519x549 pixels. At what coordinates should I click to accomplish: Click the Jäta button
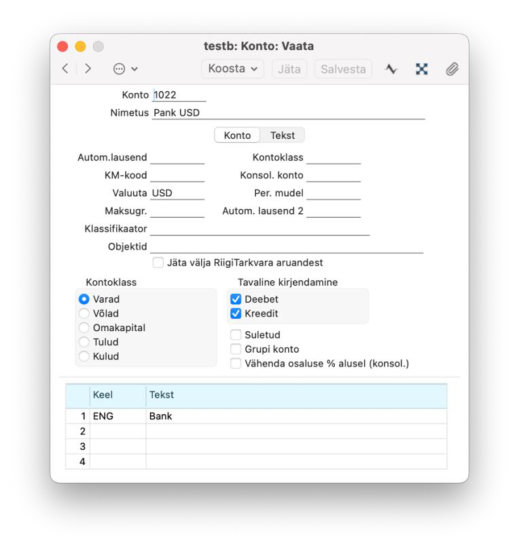click(289, 69)
